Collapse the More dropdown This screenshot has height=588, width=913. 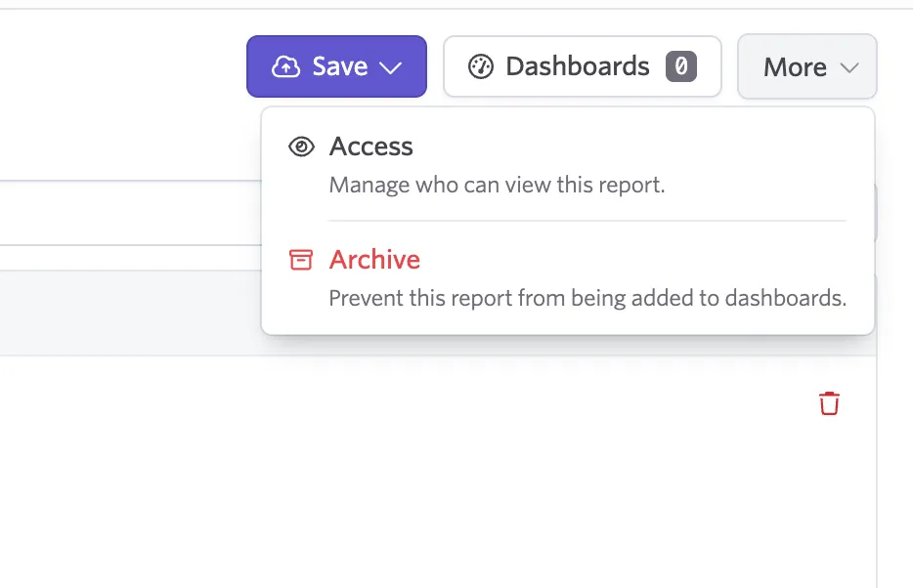click(807, 66)
